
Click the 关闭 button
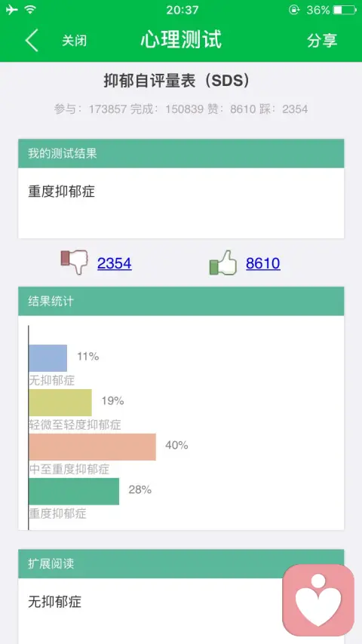75,40
